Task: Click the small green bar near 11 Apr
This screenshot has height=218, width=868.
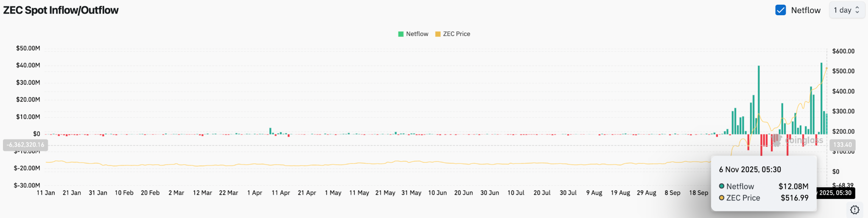Action: coord(270,131)
